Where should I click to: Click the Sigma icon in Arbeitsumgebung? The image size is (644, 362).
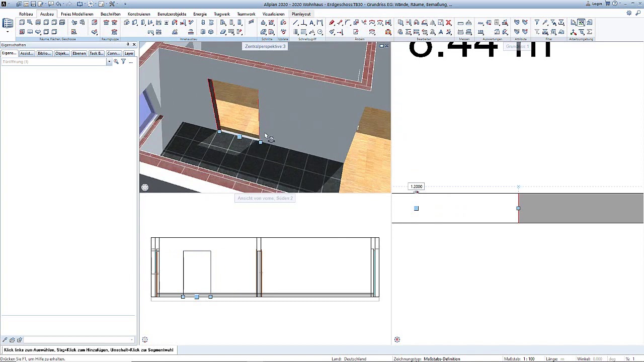click(589, 32)
